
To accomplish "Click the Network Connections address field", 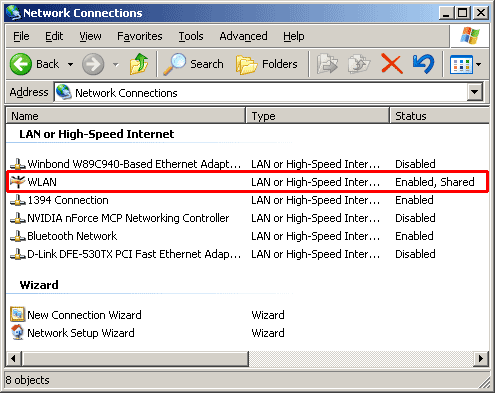I will [261, 92].
